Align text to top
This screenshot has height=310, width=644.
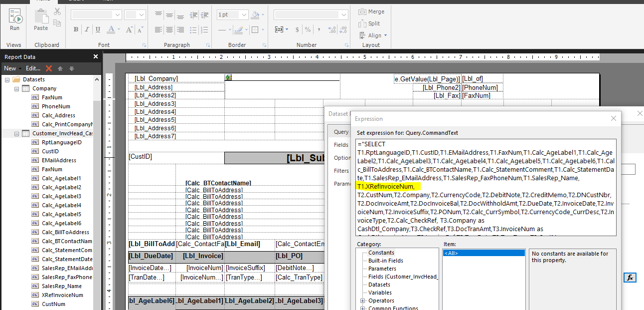(x=159, y=14)
